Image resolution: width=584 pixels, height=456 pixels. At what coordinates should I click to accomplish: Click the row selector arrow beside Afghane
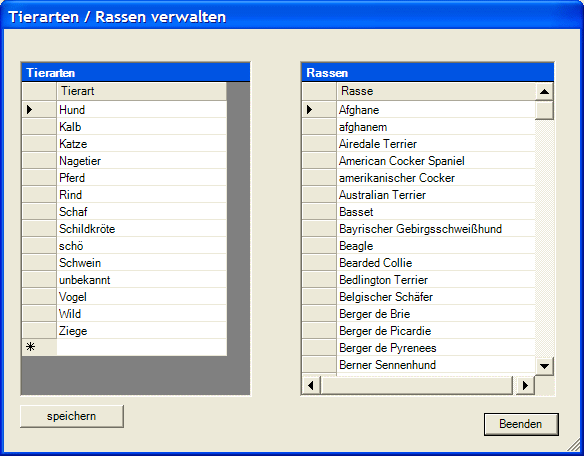tap(310, 110)
